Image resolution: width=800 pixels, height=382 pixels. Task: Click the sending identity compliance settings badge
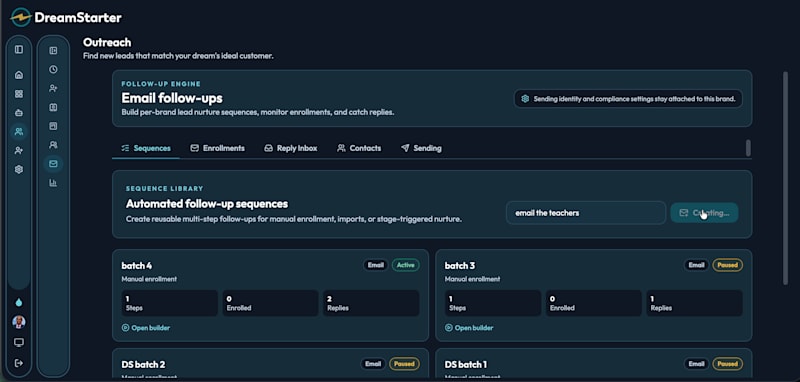[628, 99]
